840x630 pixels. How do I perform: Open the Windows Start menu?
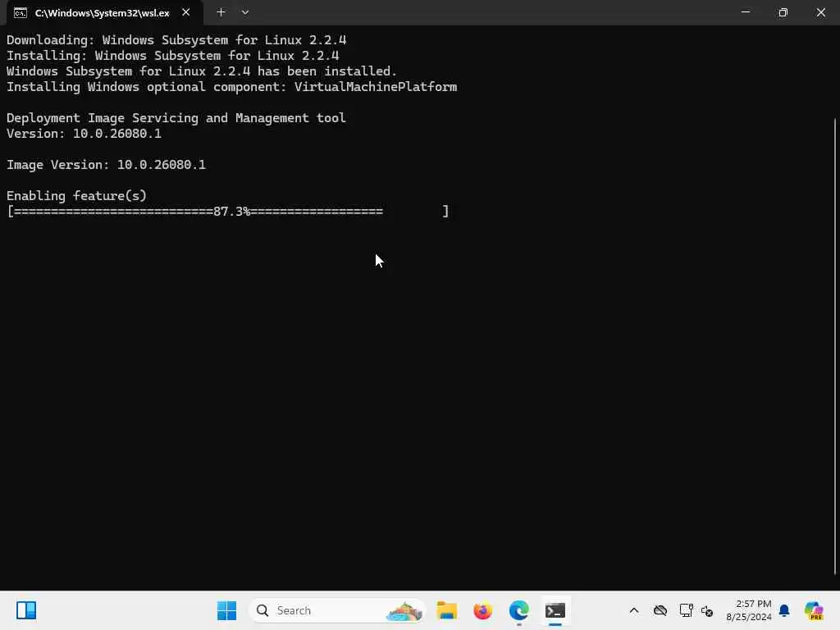(x=226, y=610)
